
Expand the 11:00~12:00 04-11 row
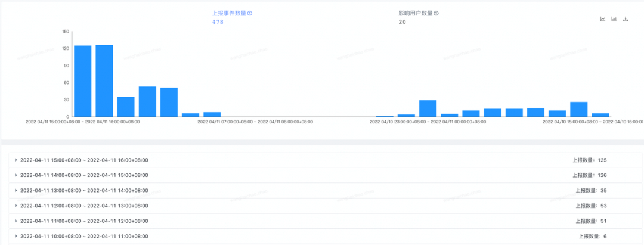tap(16, 221)
